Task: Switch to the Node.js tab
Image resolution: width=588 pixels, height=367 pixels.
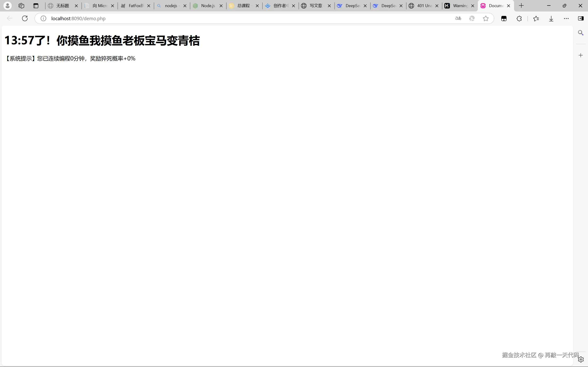Action: (207, 6)
